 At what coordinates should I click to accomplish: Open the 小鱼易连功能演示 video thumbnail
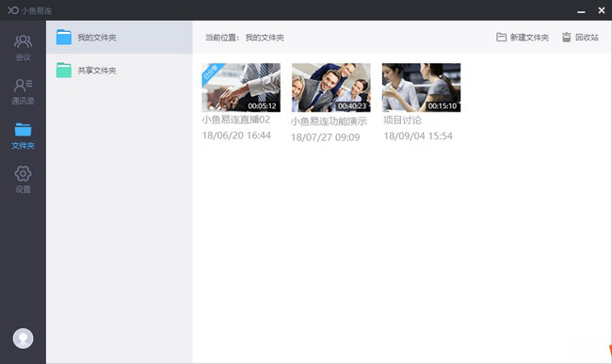331,87
